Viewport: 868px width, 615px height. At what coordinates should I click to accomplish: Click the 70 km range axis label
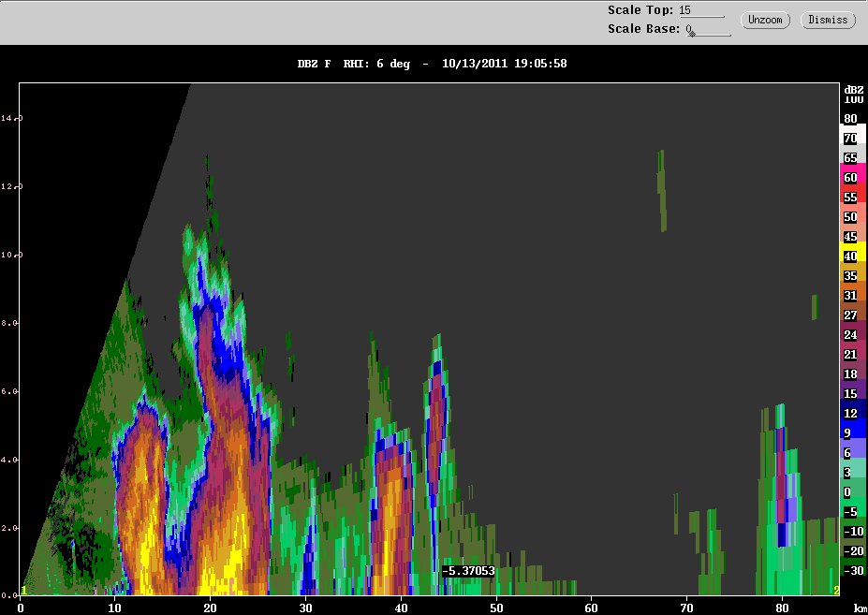(x=686, y=608)
